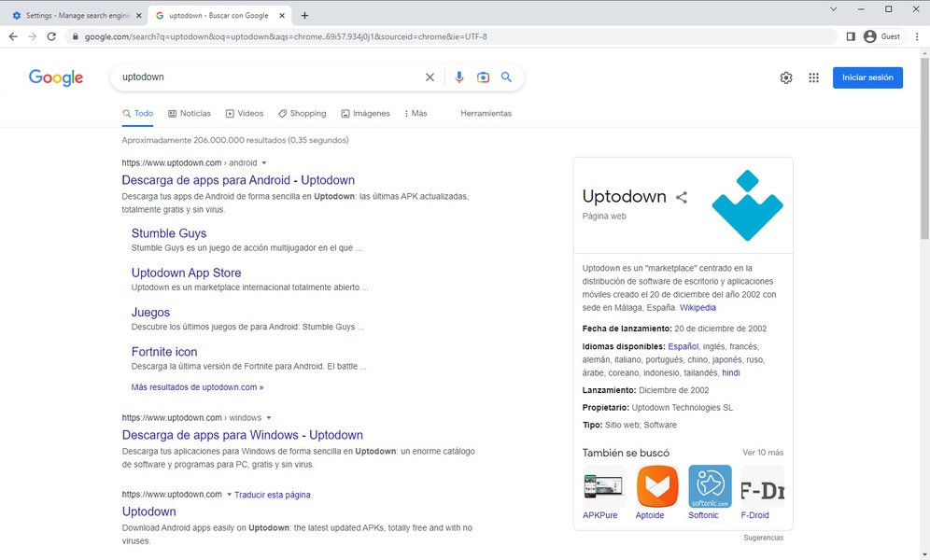This screenshot has height=560, width=930.
Task: Expand dropdown arrow next to windows URL
Action: [x=269, y=418]
